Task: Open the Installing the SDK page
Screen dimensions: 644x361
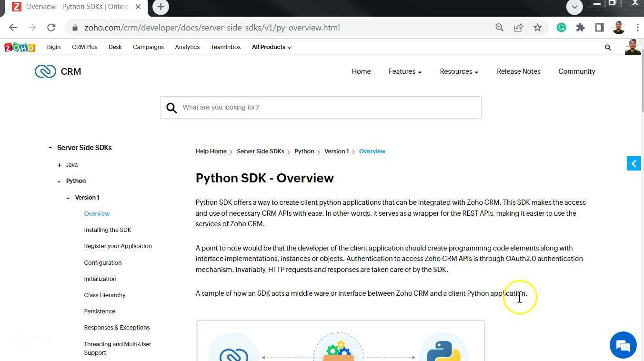Action: (x=108, y=230)
